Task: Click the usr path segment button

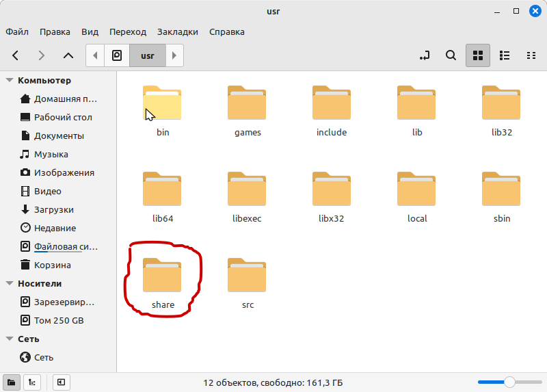Action: point(148,55)
